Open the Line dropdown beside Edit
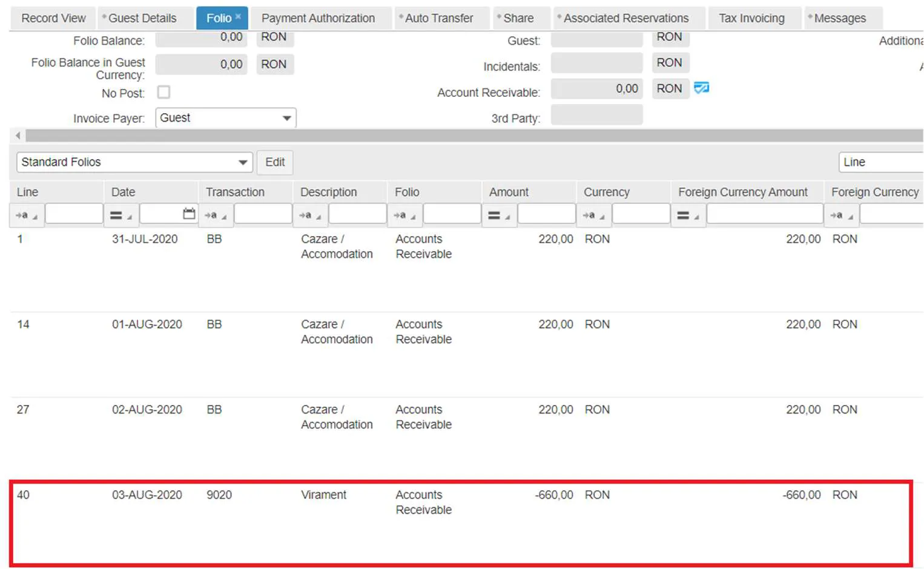The image size is (924, 569). [x=881, y=162]
